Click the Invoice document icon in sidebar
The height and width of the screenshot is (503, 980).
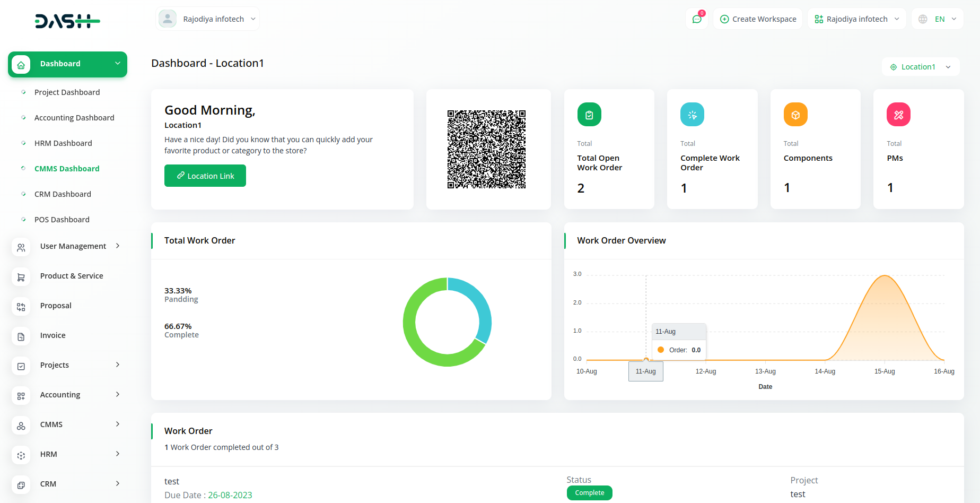coord(21,336)
